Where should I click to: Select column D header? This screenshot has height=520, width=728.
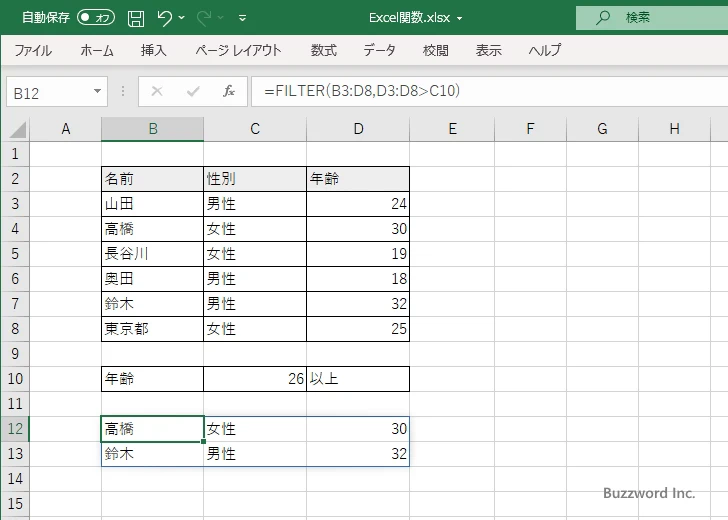358,129
